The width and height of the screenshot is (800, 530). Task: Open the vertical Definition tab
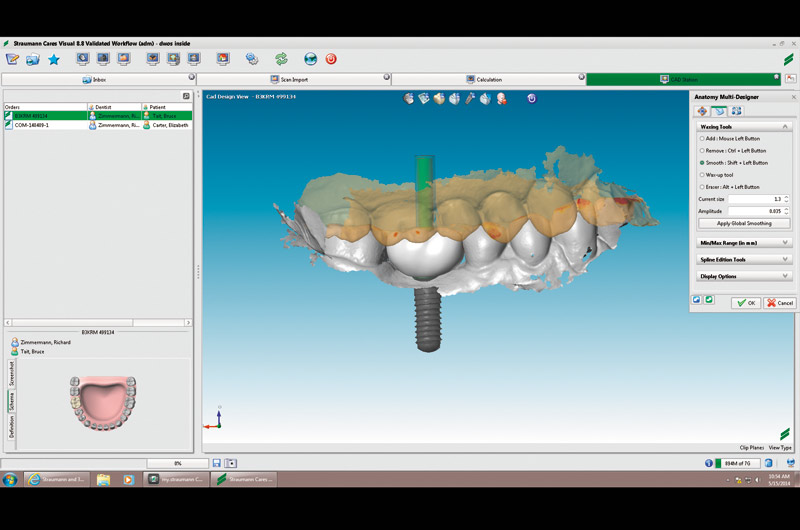point(11,426)
